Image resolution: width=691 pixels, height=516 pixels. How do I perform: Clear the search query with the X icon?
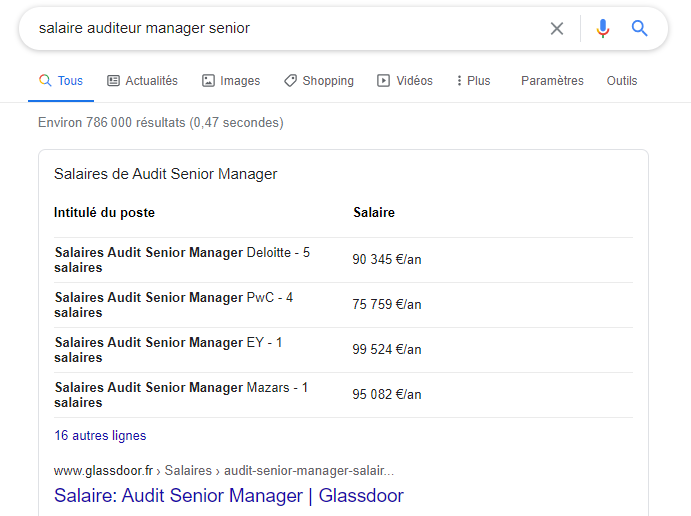[x=557, y=29]
